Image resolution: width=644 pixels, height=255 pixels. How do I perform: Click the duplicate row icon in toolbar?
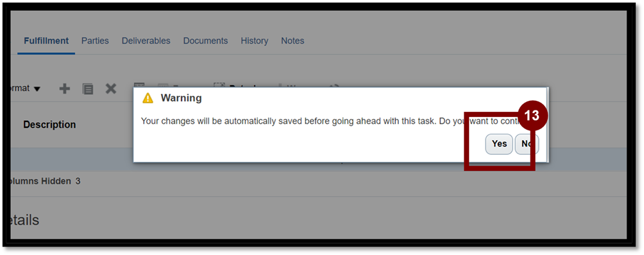coord(87,89)
